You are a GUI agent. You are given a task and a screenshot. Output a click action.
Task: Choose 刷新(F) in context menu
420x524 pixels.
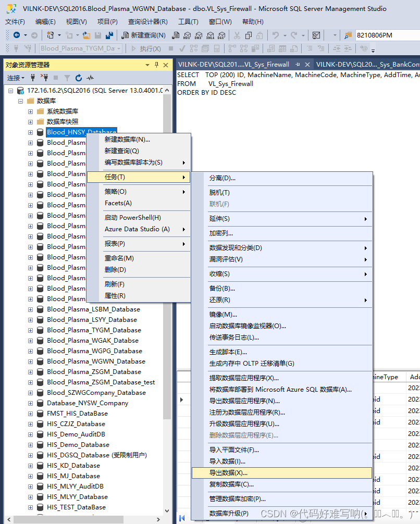pyautogui.click(x=139, y=284)
